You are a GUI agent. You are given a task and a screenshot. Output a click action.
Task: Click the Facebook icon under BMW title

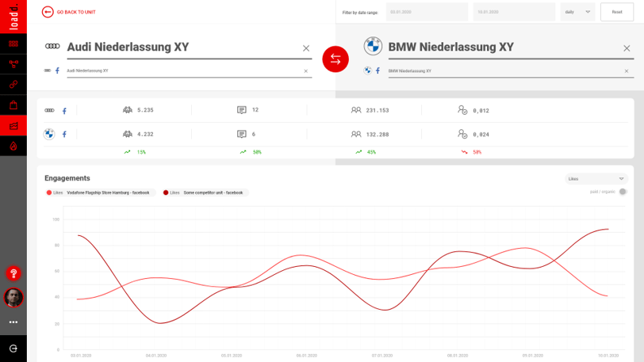(378, 70)
